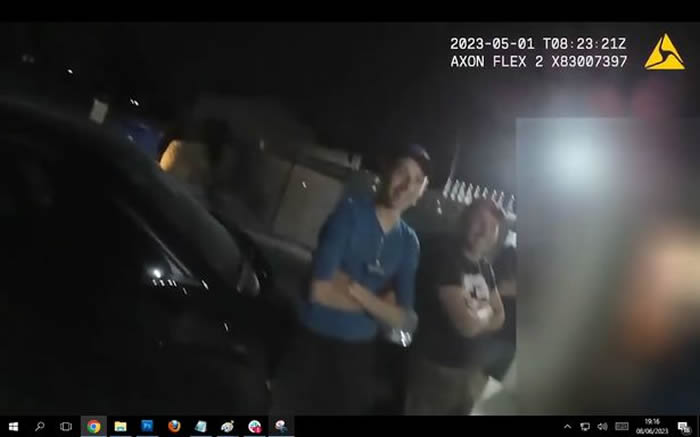Viewport: 700px width, 437px height.
Task: Click the yellow Axon triangle logo
Action: (x=664, y=52)
